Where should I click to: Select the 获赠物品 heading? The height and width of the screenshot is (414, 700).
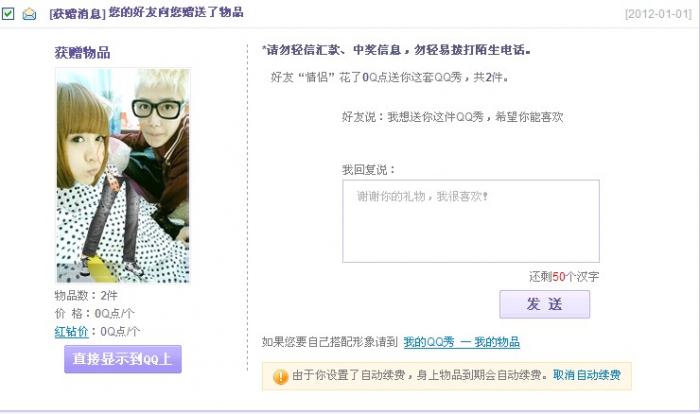(x=83, y=53)
